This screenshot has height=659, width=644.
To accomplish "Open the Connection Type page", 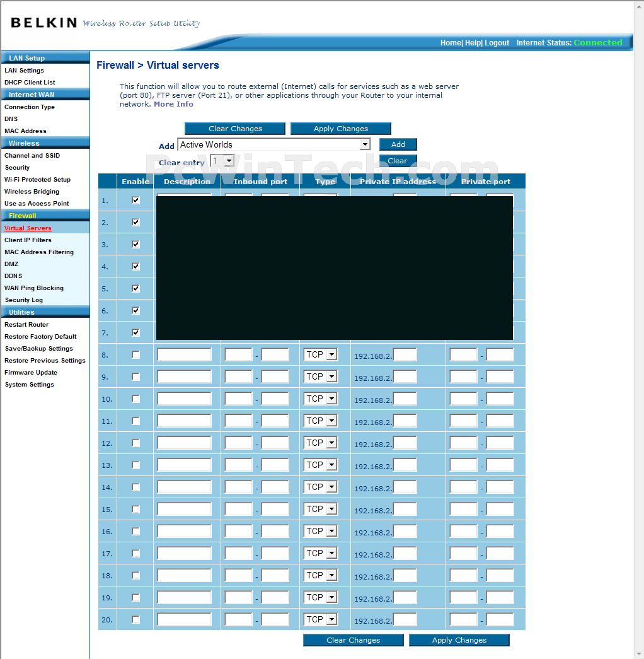I will click(30, 107).
